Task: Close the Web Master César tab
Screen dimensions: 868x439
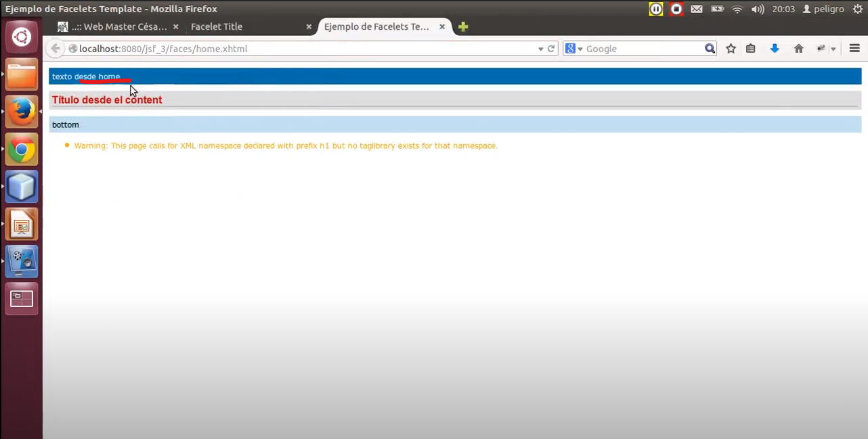Action: click(x=176, y=27)
